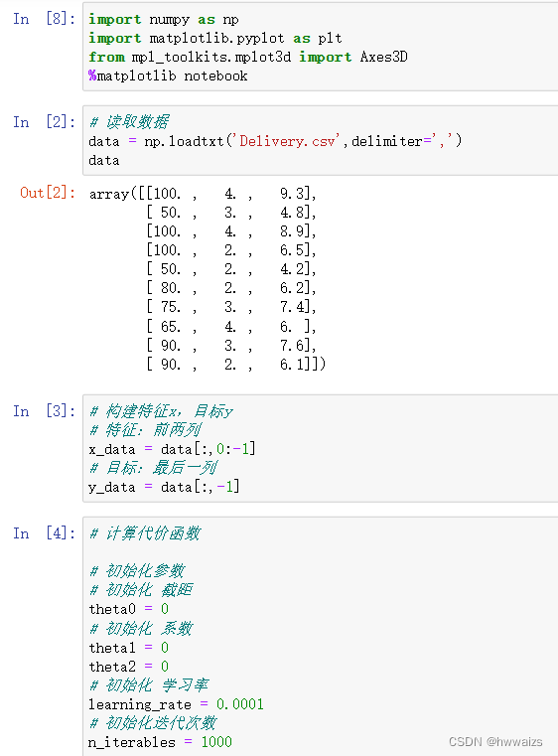
Task: Click the Out[2] output prompt
Action: click(48, 194)
